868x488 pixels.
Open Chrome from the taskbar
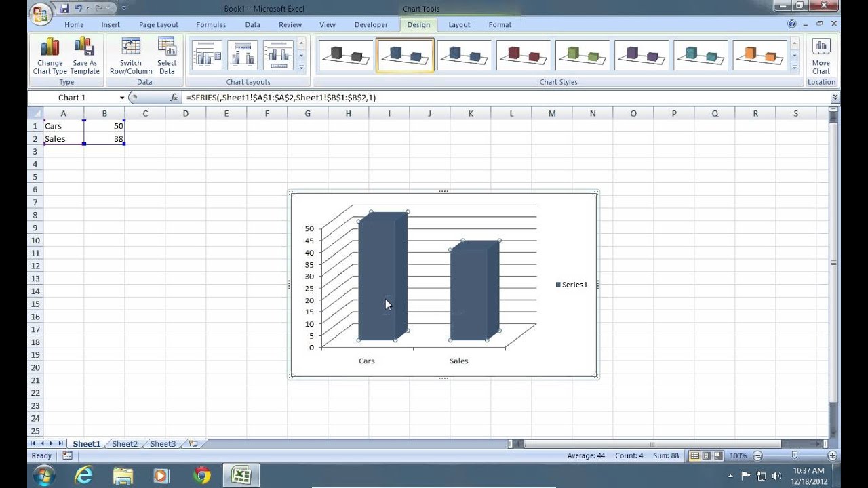(201, 475)
